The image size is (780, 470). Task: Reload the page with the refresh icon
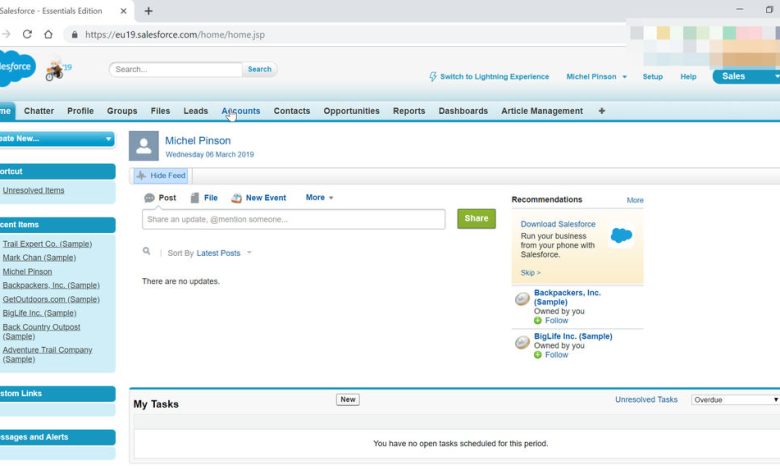pos(27,34)
